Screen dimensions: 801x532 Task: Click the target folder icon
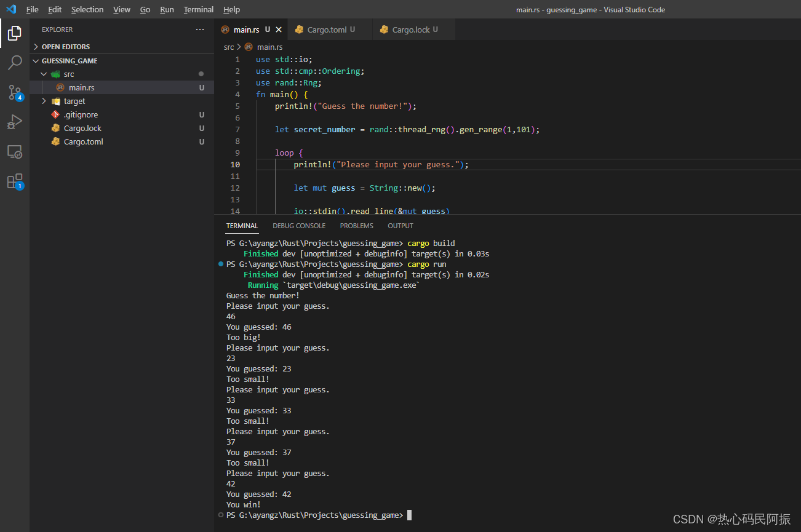[x=56, y=101]
